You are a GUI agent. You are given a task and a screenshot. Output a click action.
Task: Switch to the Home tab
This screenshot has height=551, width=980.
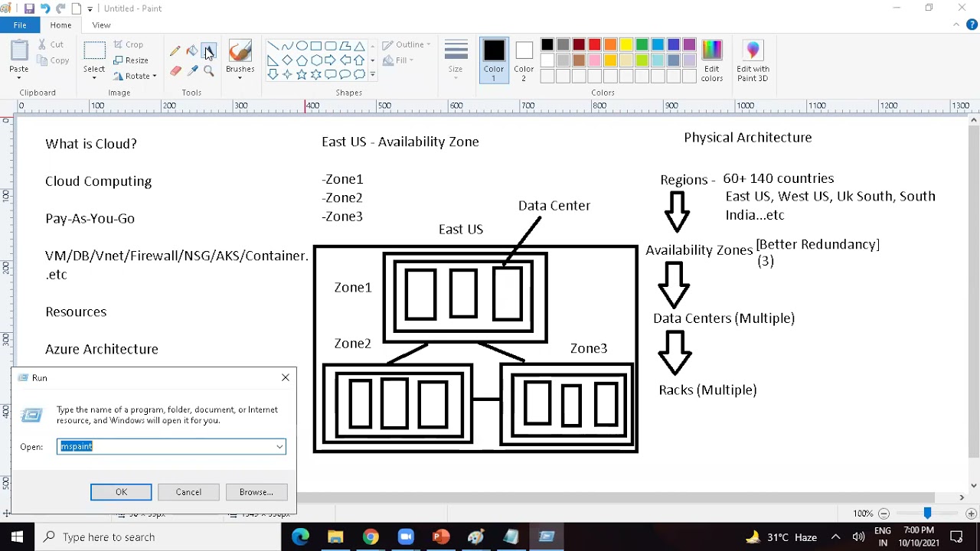(60, 25)
